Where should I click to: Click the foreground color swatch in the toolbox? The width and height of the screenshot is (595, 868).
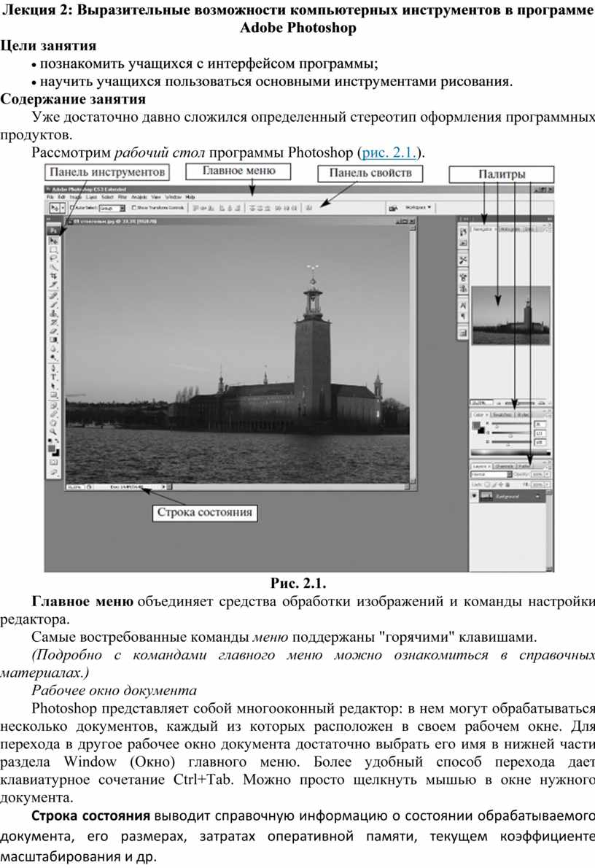click(52, 449)
